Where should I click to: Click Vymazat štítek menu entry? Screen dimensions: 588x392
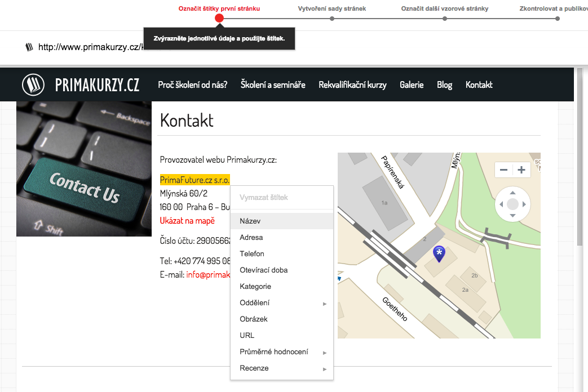[x=282, y=198]
